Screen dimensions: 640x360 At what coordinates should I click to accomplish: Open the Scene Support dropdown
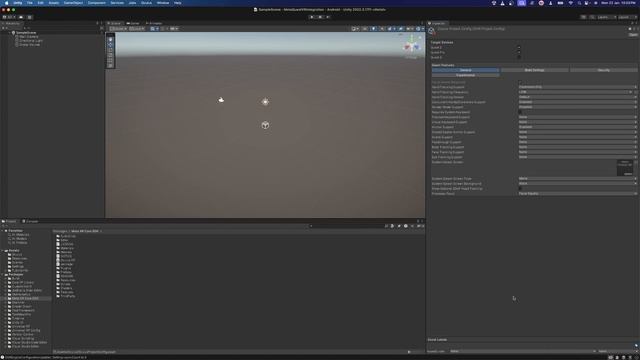(x=577, y=137)
